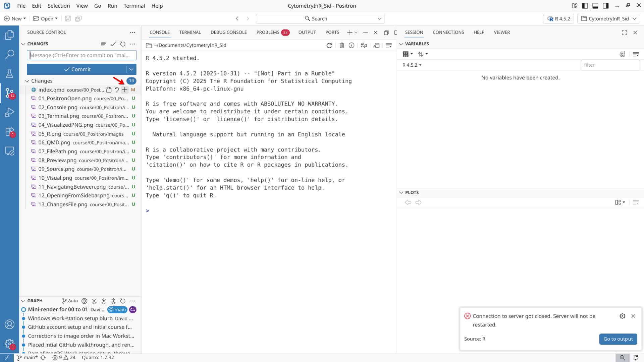Stage changes for index.qmd with plus icon

[x=124, y=89]
